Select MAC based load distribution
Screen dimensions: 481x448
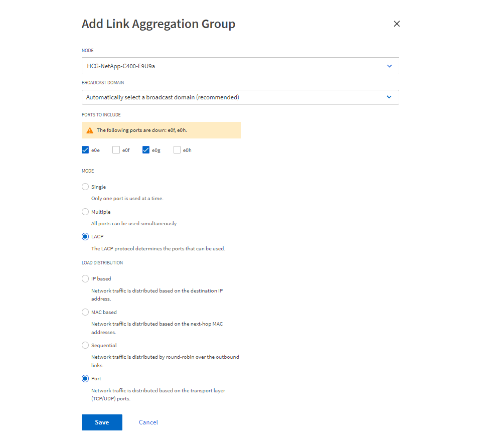click(85, 312)
